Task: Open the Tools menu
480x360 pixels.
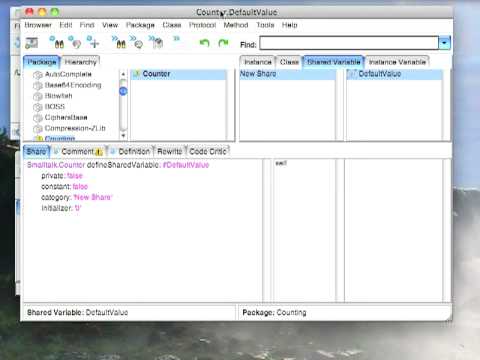Action: 265,25
